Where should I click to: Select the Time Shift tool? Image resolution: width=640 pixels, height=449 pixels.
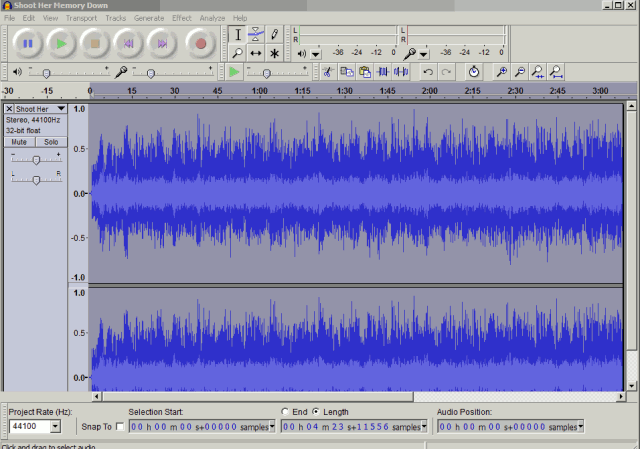point(256,53)
